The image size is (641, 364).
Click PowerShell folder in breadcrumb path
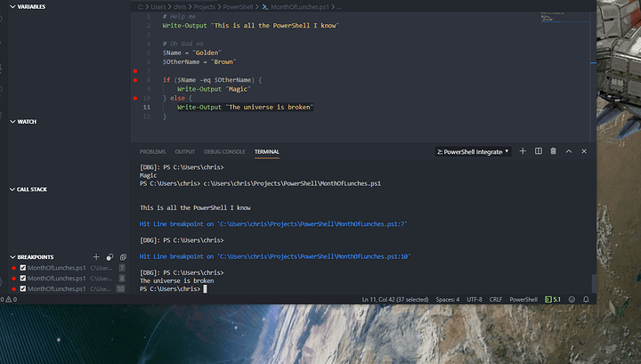click(x=238, y=7)
